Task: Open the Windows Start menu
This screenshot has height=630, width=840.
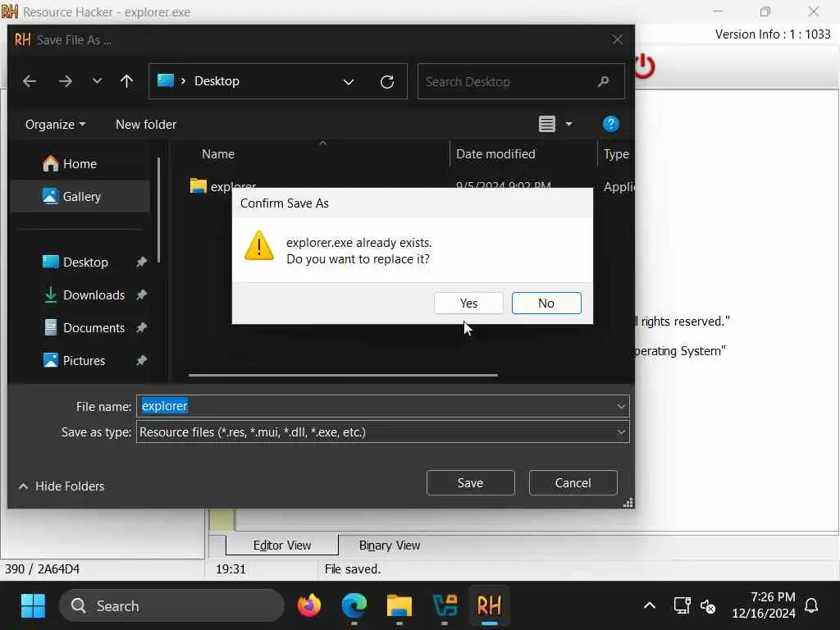Action: [x=33, y=606]
